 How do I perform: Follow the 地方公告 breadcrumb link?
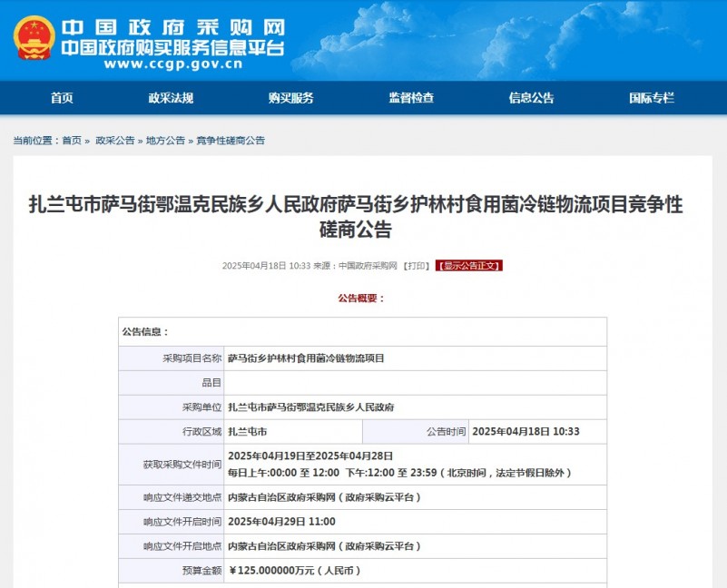click(x=165, y=141)
